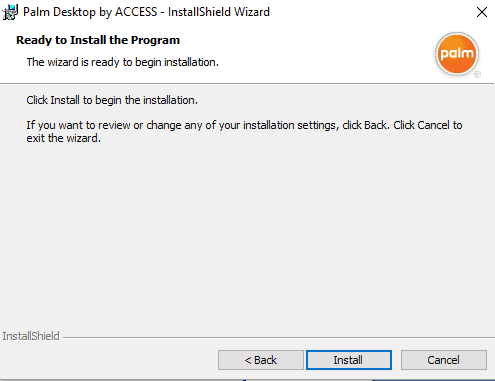
Task: Select the 'Ready to Install the Program' heading
Action: 98,40
